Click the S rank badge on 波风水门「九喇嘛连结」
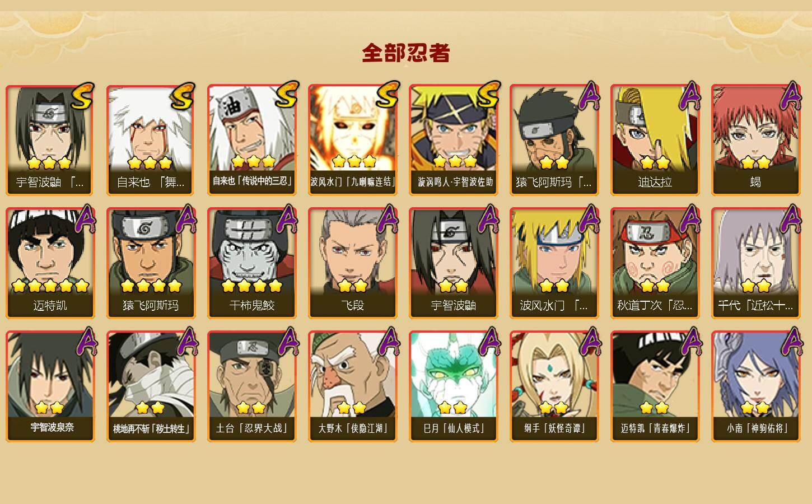 coord(388,95)
